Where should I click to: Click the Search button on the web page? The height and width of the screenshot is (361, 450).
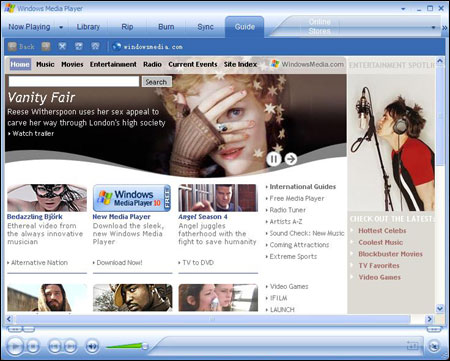pos(156,82)
